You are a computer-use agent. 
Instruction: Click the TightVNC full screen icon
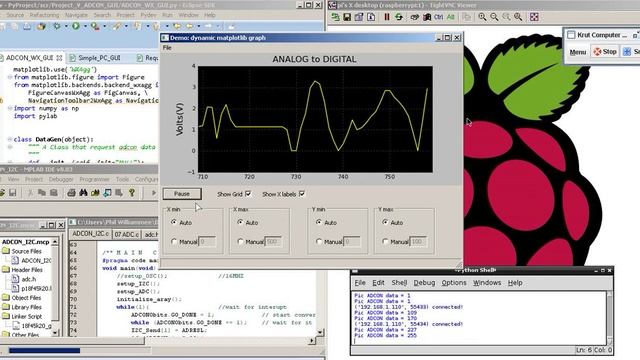pyautogui.click(x=534, y=17)
